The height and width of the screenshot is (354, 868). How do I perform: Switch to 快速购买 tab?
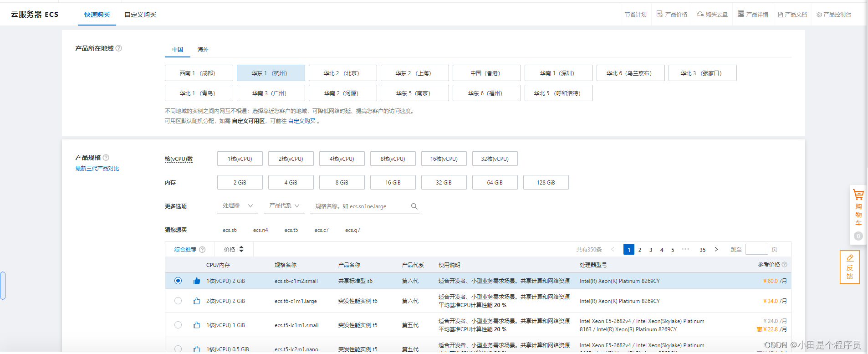point(97,15)
